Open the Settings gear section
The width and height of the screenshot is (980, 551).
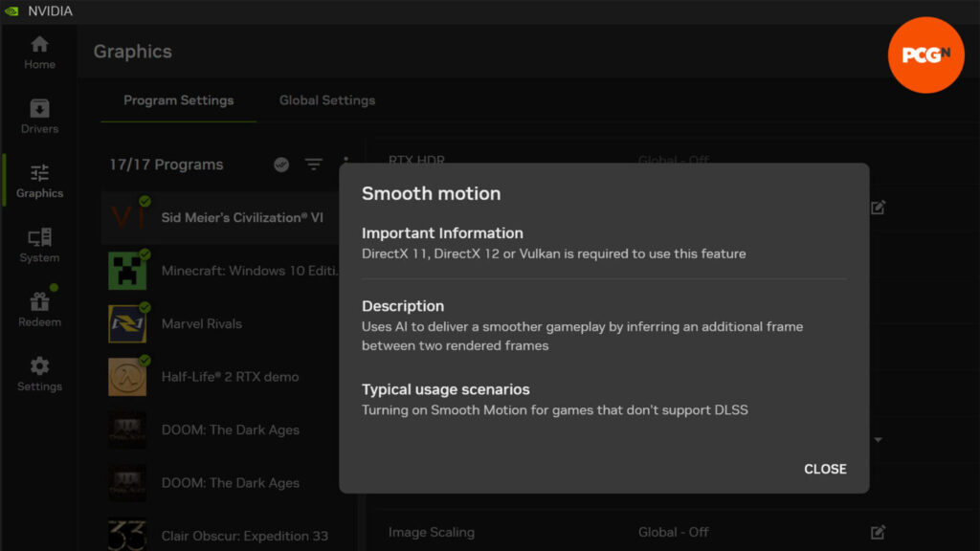pos(39,374)
